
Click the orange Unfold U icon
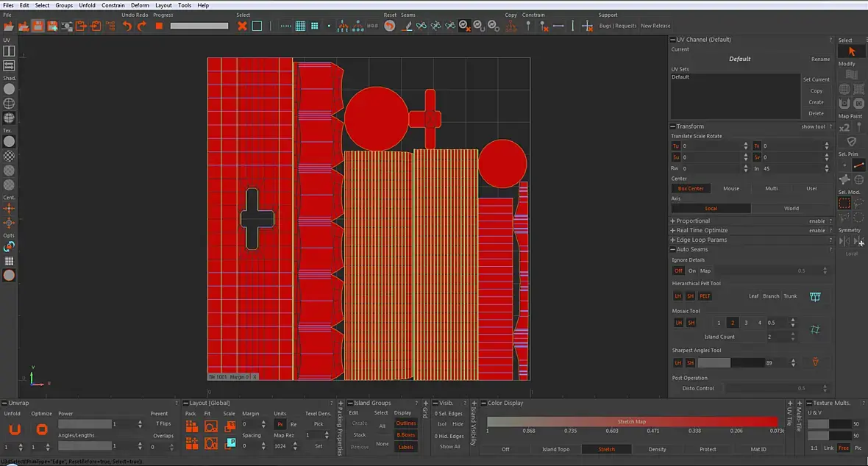coord(15,429)
